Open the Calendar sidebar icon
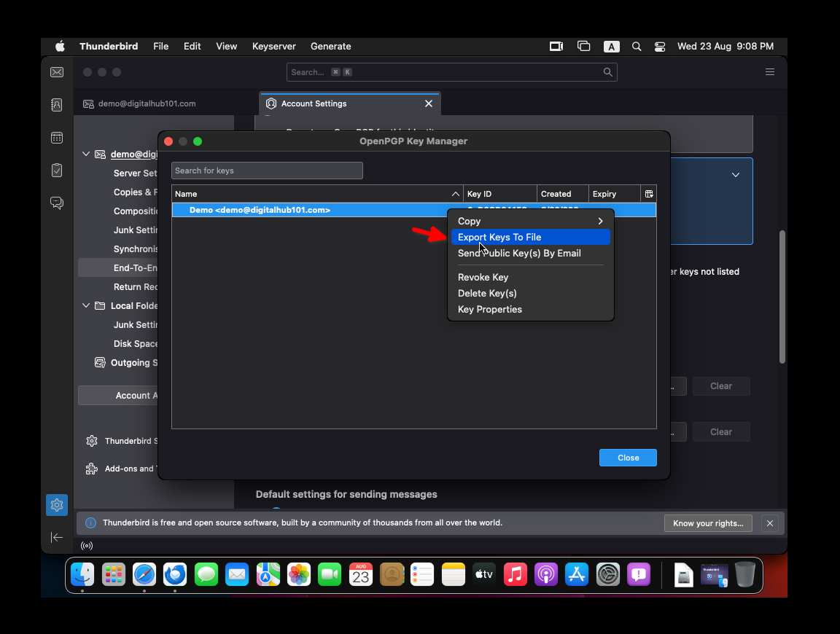Image resolution: width=840 pixels, height=634 pixels. 57,138
